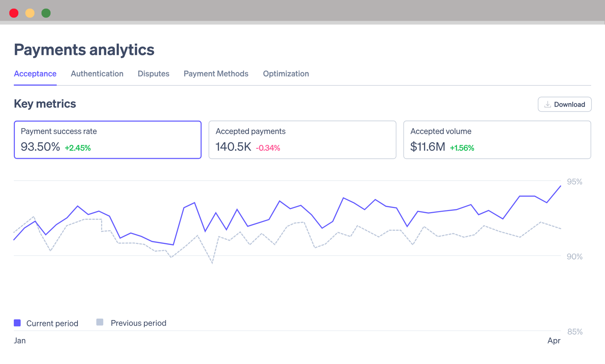Switch to the Optimization tab
605x364 pixels.
(286, 74)
